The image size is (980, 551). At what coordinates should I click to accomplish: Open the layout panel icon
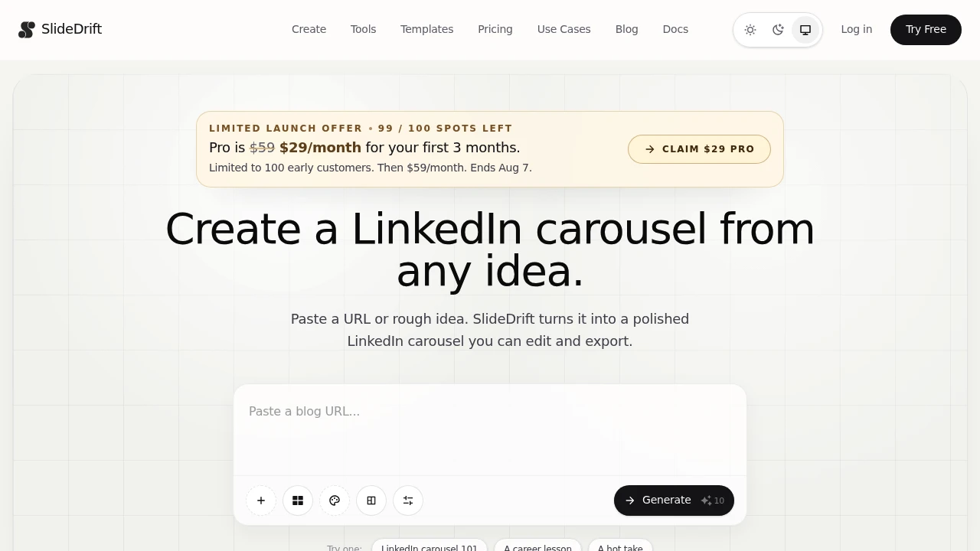coord(371,500)
